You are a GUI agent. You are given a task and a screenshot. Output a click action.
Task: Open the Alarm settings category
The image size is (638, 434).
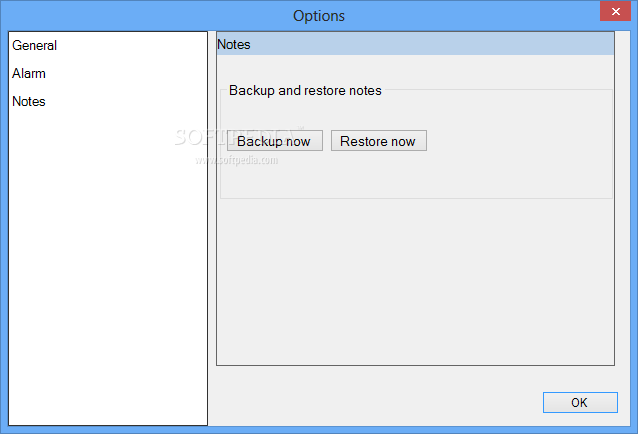tap(29, 73)
